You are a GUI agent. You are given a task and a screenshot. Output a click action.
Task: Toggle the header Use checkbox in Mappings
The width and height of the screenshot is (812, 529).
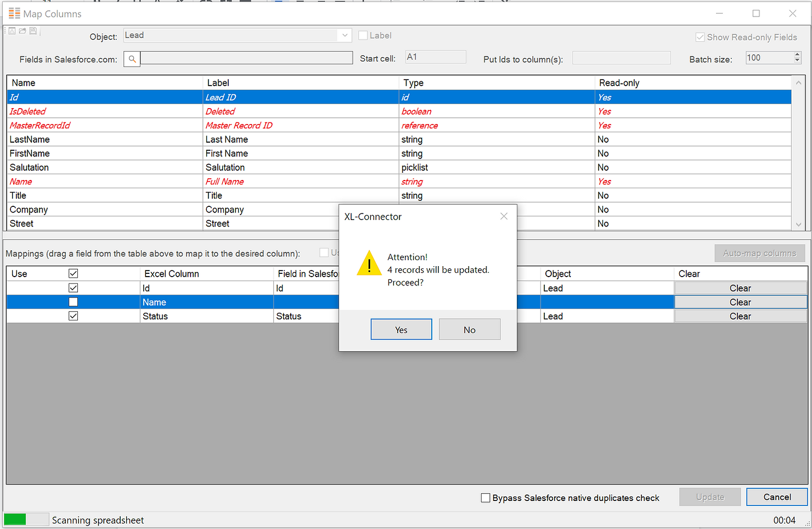(73, 273)
